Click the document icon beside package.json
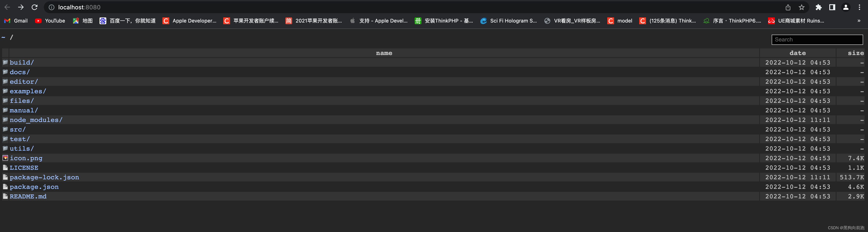Viewport: 868px width, 232px height. coord(5,187)
